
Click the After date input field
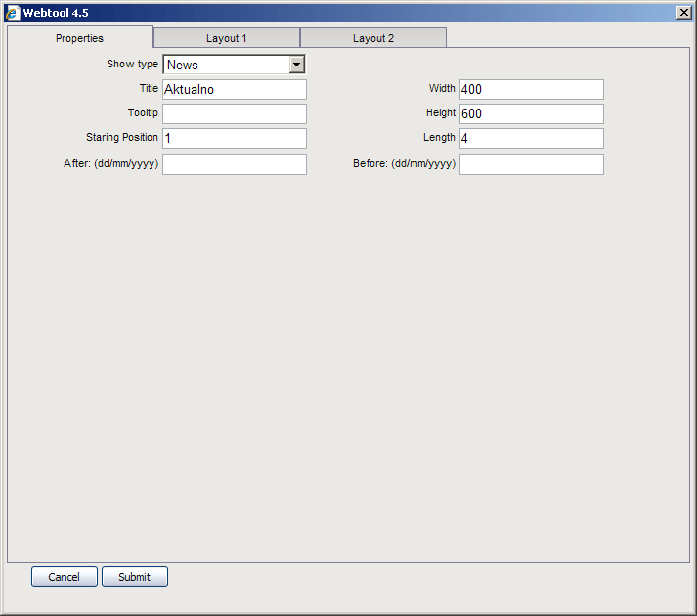coord(235,164)
